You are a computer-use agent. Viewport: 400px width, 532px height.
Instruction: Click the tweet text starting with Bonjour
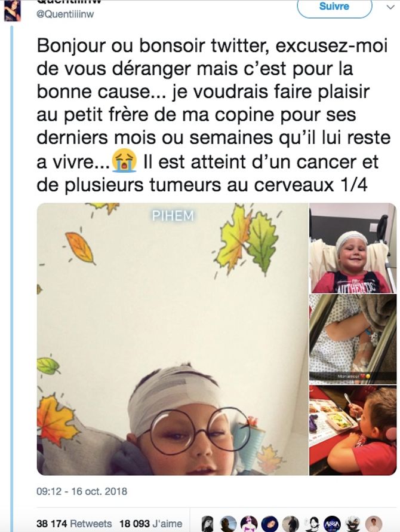214,115
